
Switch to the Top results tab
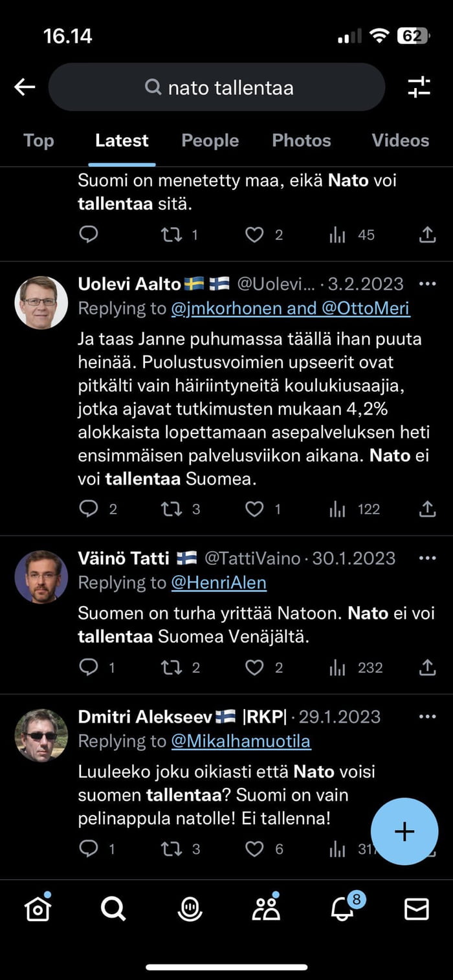38,140
